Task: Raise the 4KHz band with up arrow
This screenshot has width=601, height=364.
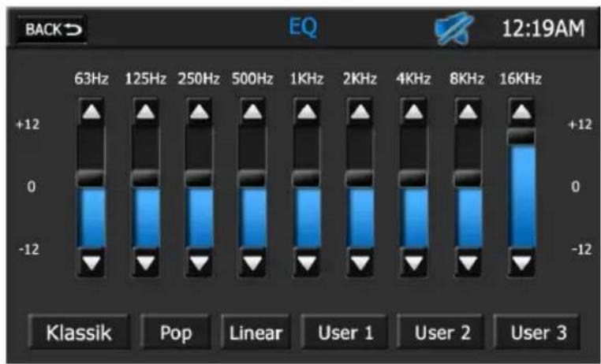Action: 414,112
